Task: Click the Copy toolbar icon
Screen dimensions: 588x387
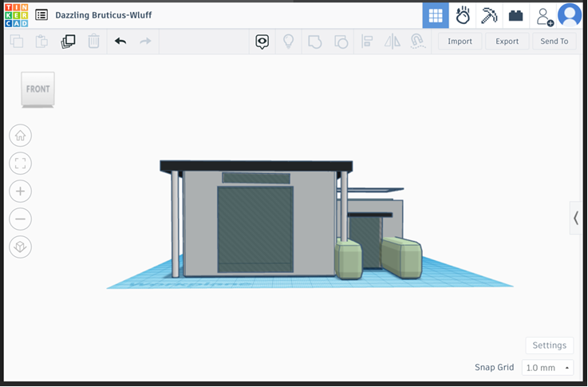Action: pos(17,41)
